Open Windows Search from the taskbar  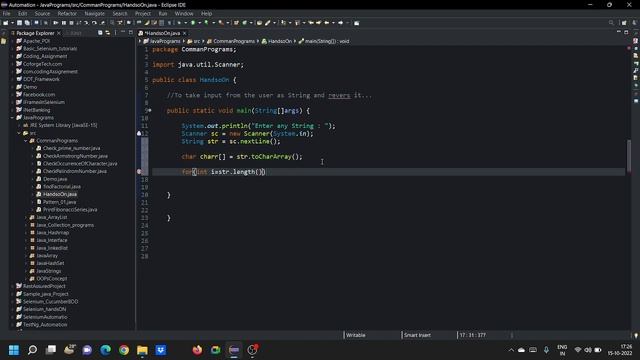[x=32, y=350]
